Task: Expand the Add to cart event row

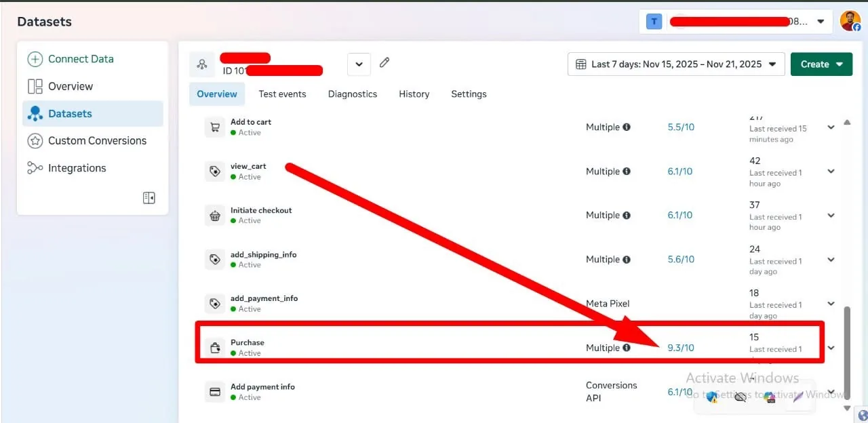Action: tap(831, 127)
